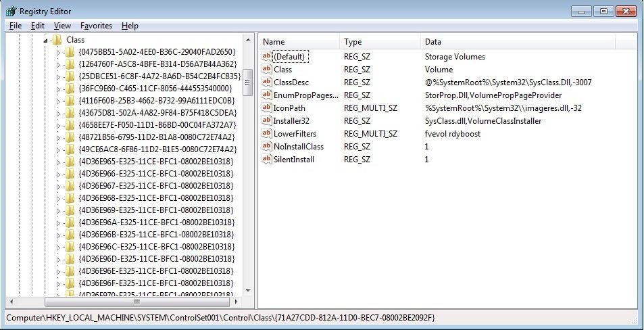Click folder icon of {4D36E96F-E325-11CE-BFC1-08002BE10318}
The height and width of the screenshot is (330, 644).
(70, 283)
